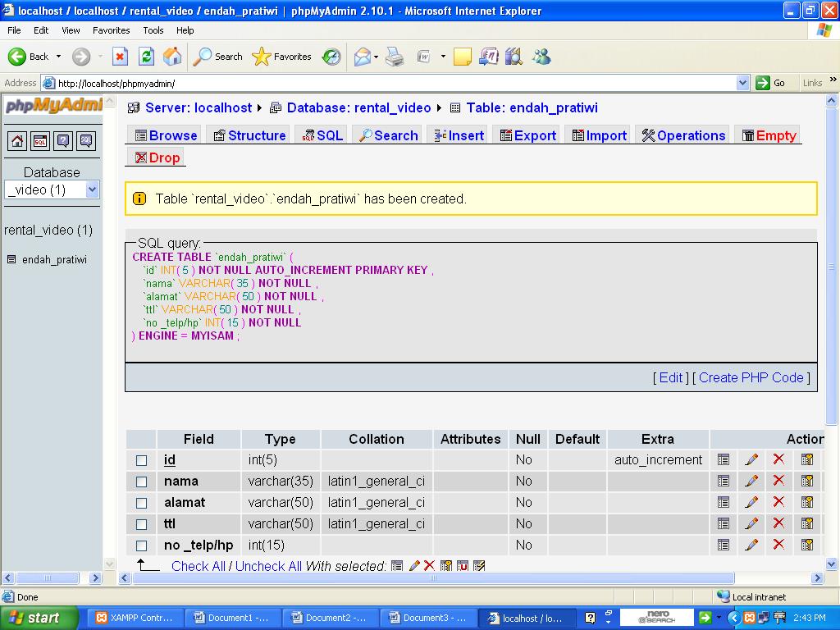840x630 pixels.
Task: Click With selected edit pencil icon
Action: tap(414, 566)
